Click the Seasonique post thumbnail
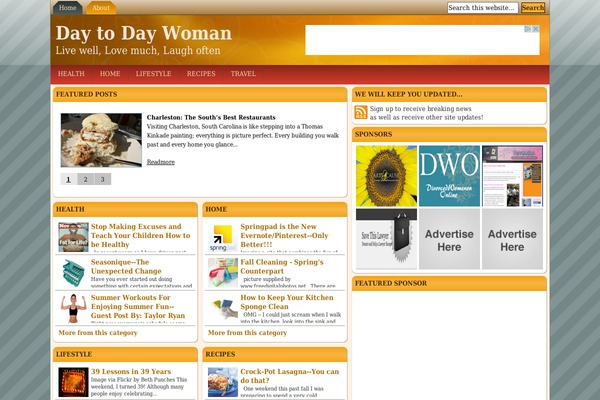Viewport: 600px width, 400px height. pyautogui.click(x=73, y=273)
